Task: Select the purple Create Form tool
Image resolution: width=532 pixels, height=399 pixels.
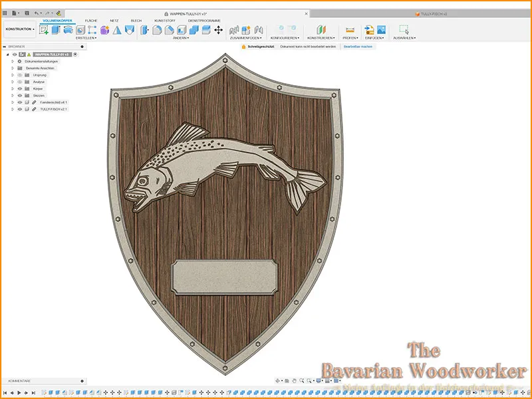Action: [x=104, y=30]
